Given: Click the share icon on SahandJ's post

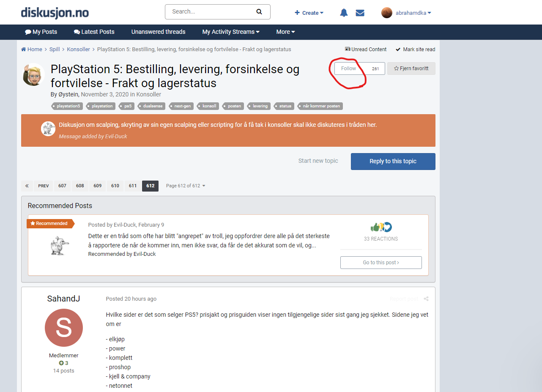Looking at the screenshot, I should 426,299.
